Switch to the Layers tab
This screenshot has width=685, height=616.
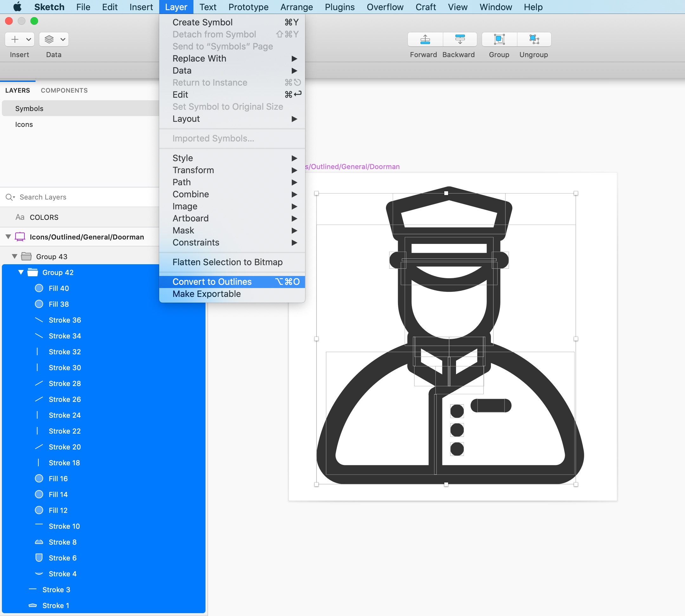(17, 90)
